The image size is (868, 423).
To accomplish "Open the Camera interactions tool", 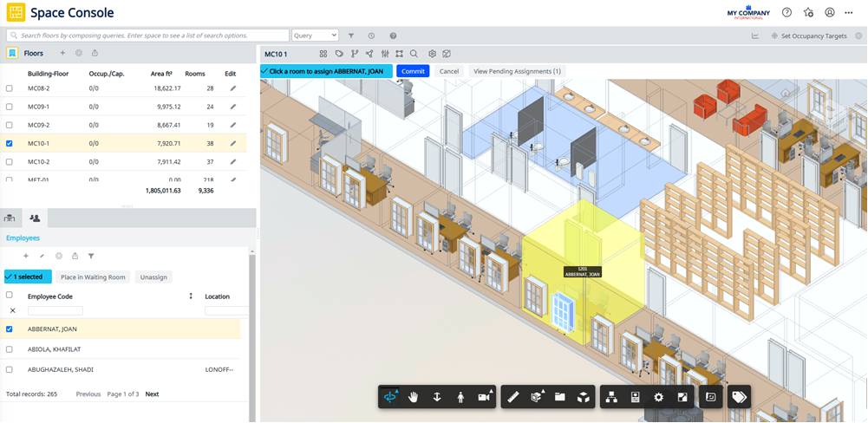I will pyautogui.click(x=485, y=397).
